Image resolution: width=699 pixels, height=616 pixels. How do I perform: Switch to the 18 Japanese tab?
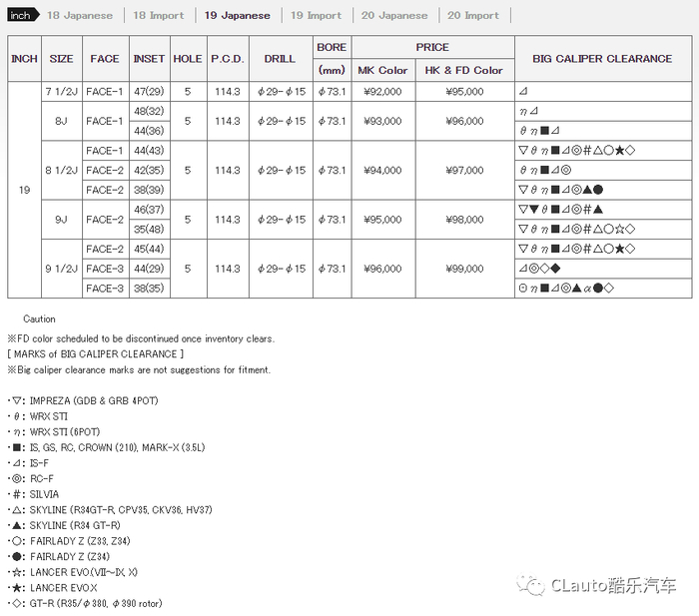(x=80, y=15)
